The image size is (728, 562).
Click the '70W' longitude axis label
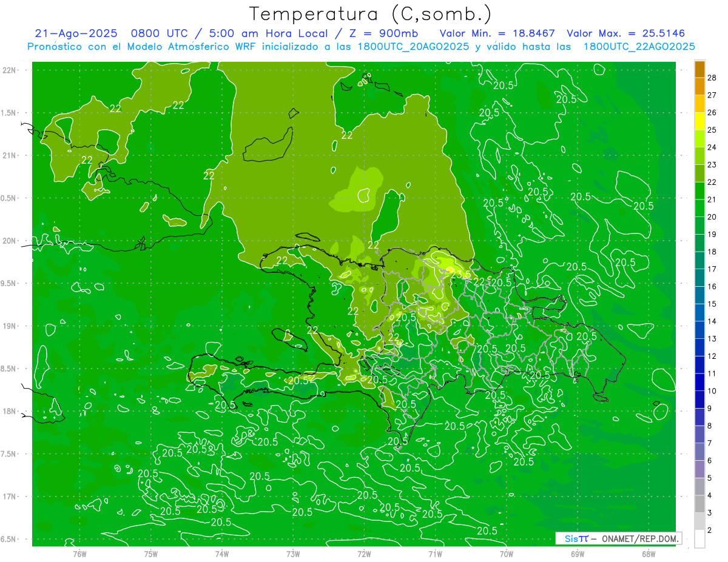click(507, 554)
